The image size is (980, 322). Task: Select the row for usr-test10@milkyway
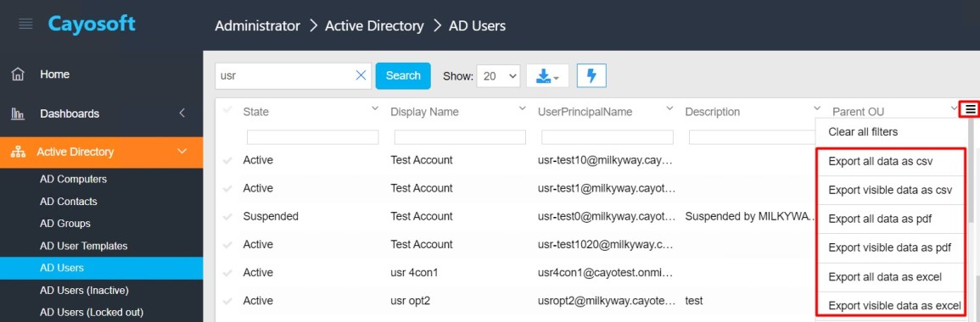tap(227, 160)
